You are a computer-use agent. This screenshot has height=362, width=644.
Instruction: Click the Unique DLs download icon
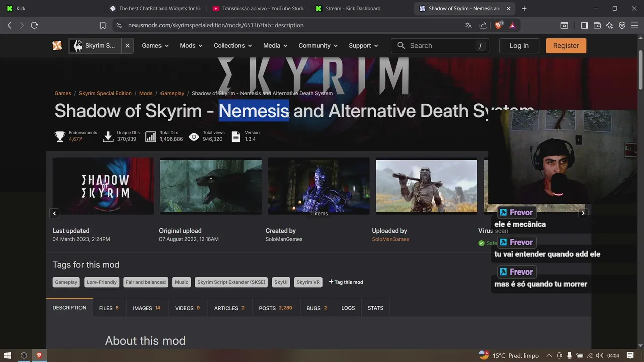[108, 136]
